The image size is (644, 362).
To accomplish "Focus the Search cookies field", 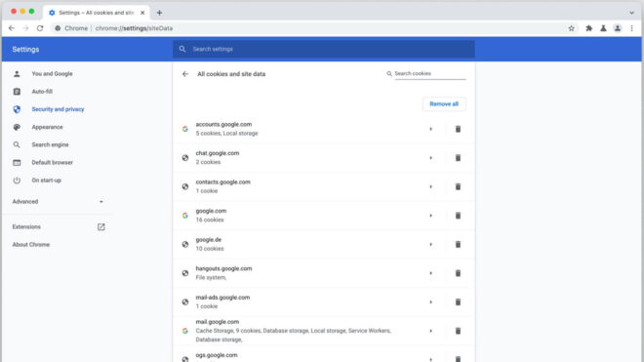I will point(429,73).
